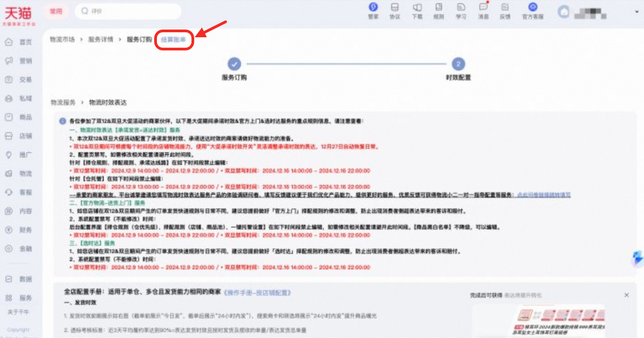Click the 下载 download icon in top bar
644x338 pixels.
(417, 7)
